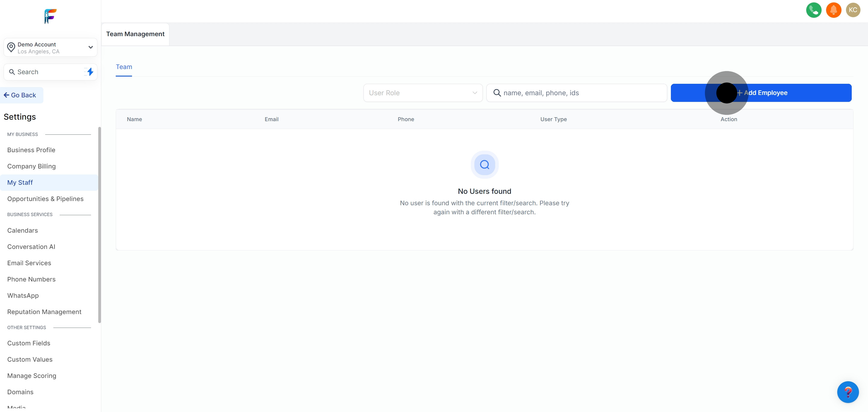Open Conversation AI settings
Screen dimensions: 868x412
(x=31, y=247)
